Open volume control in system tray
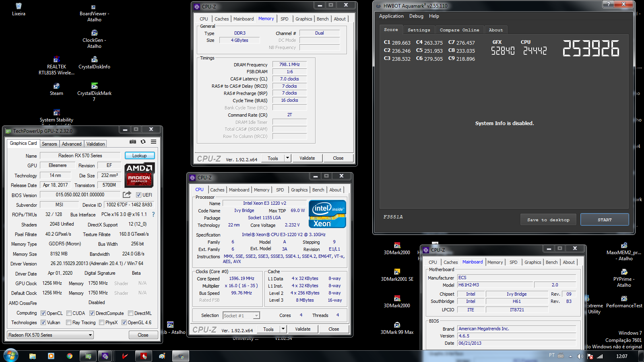Screen dimensions: 644x362 [x=580, y=356]
